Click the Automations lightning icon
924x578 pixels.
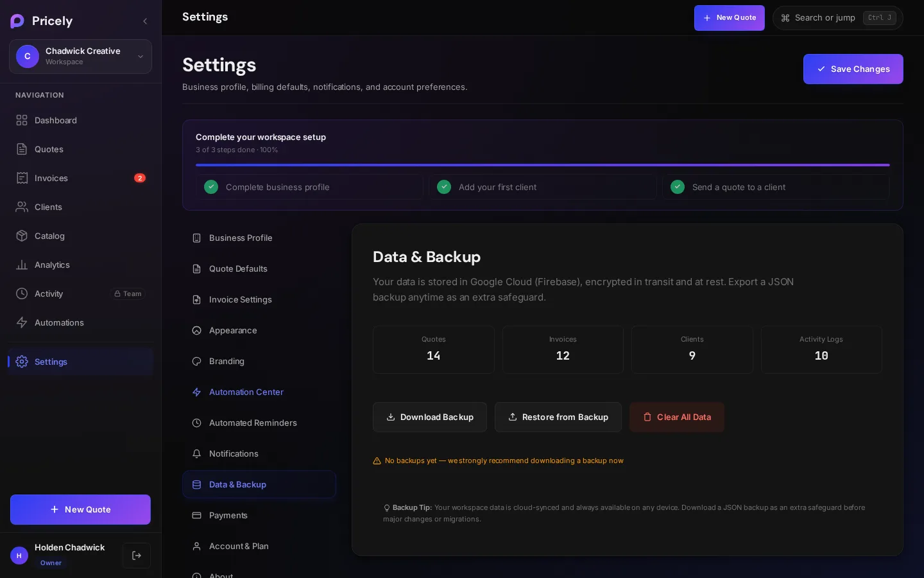(x=22, y=322)
